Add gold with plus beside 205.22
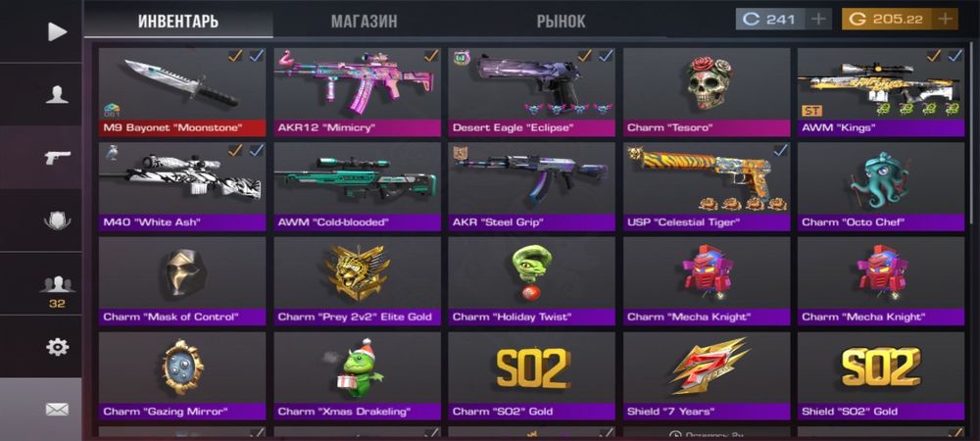 coord(945,20)
